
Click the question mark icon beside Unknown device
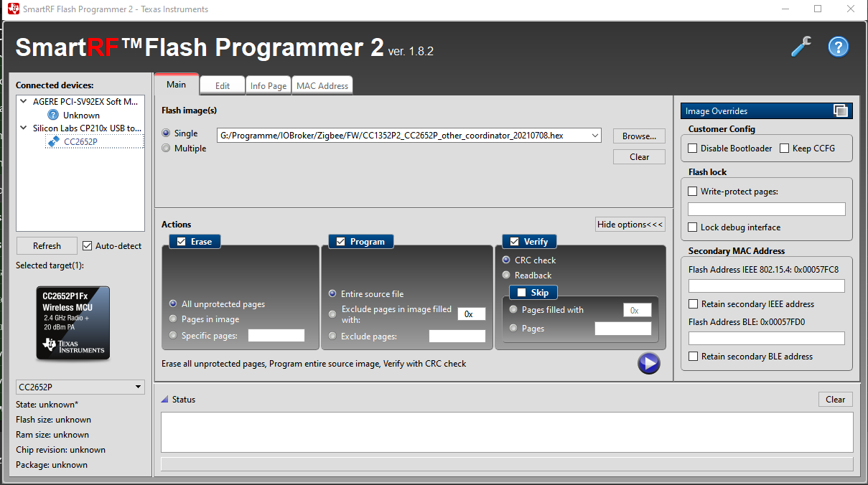pyautogui.click(x=53, y=115)
